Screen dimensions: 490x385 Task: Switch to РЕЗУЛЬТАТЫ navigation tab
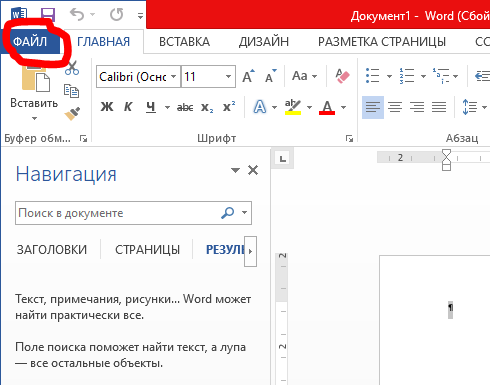tap(225, 250)
